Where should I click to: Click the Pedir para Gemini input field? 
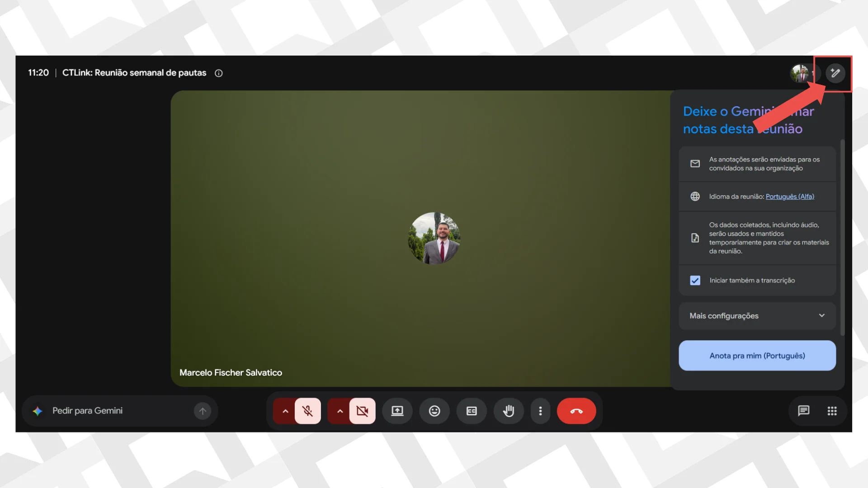(120, 411)
